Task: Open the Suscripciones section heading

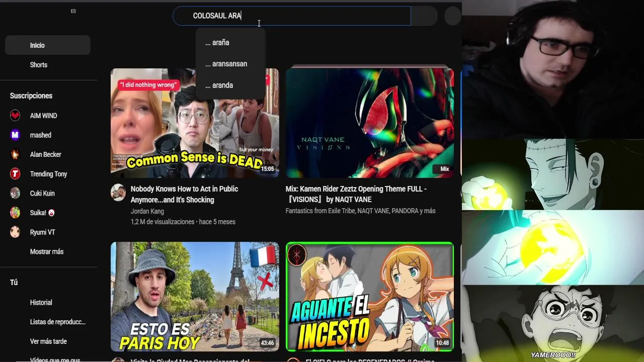Action: pos(31,96)
